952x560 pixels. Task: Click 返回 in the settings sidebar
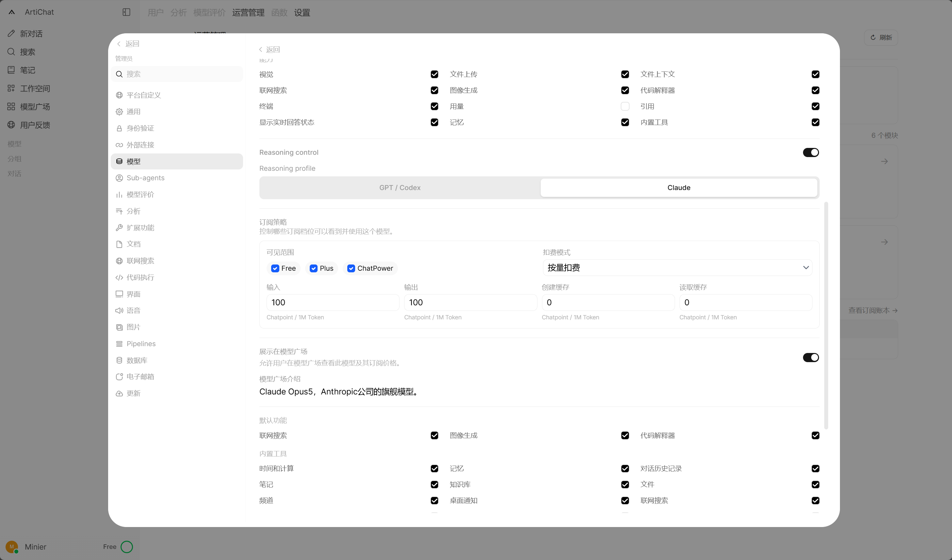coord(128,44)
